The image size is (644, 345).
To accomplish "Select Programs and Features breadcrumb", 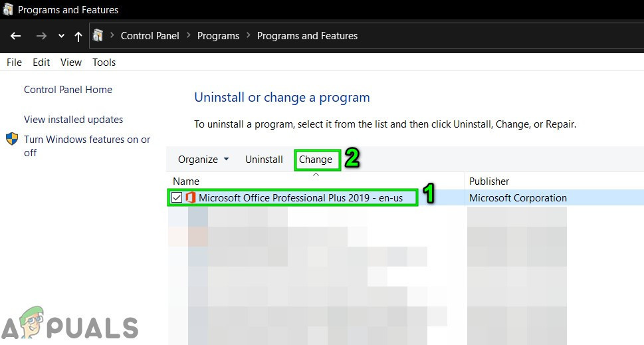I will [x=307, y=36].
